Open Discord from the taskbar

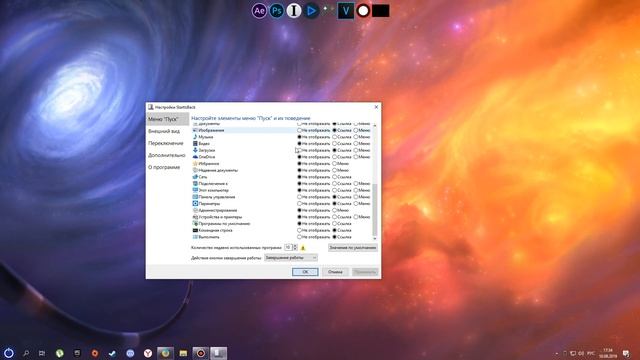130,353
